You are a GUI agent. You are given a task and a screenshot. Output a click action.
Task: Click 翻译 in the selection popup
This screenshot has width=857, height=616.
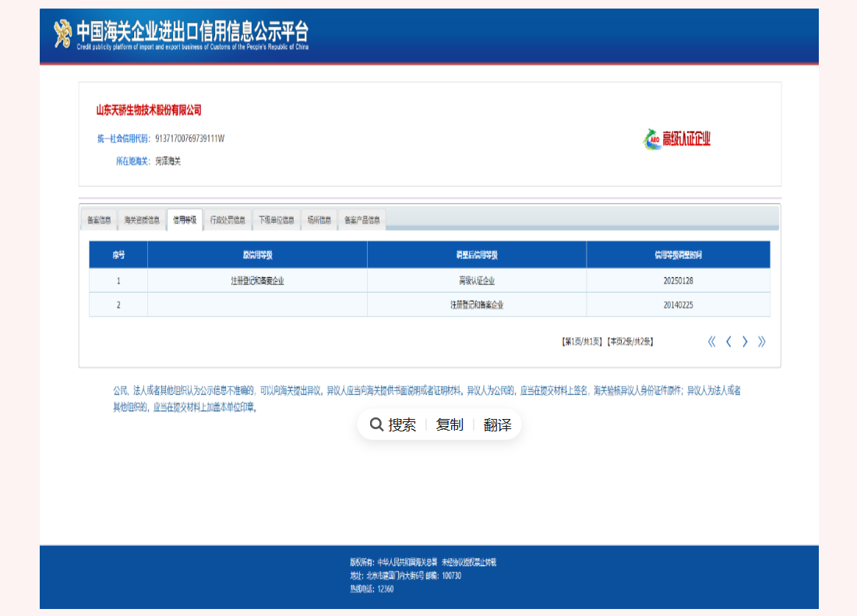497,424
